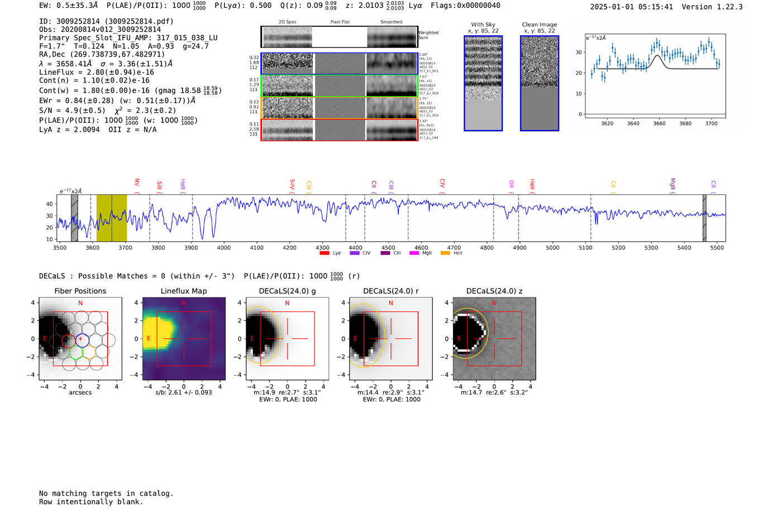Click the CIV legend color swatch
The width and height of the screenshot is (782, 532).
[x=355, y=253]
